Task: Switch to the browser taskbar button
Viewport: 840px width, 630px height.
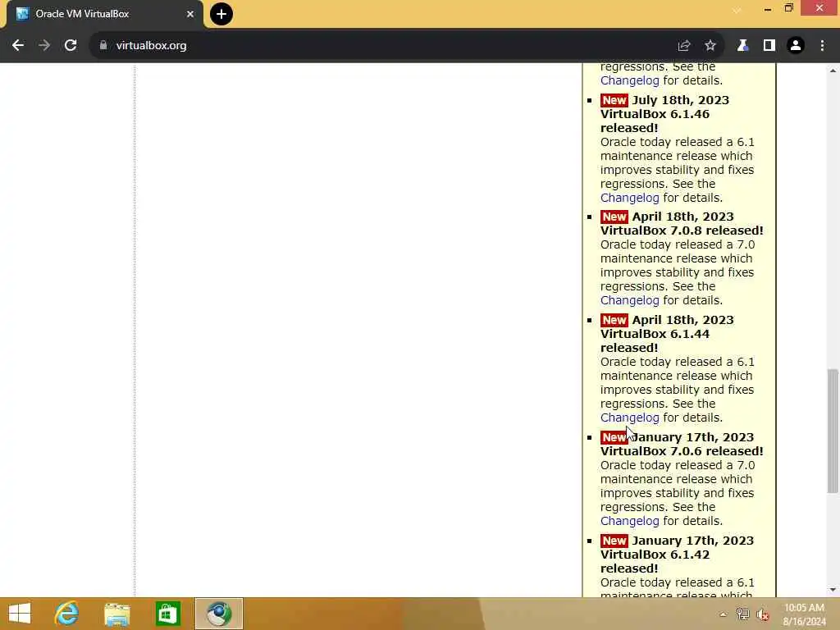Action: (218, 614)
